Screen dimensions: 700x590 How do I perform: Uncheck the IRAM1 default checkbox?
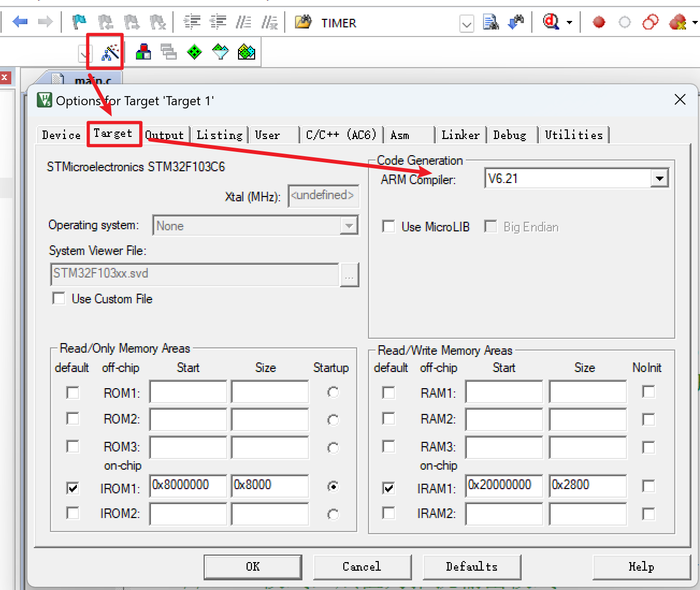388,488
